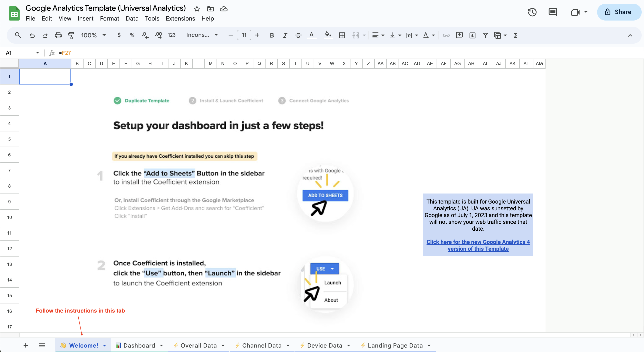The width and height of the screenshot is (644, 352).
Task: Open Text wrapping dropdown
Action: click(x=412, y=35)
